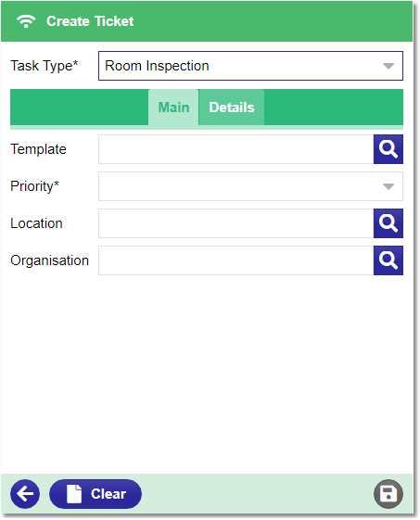Expand the Task Type dropdown arrow

[x=388, y=66]
